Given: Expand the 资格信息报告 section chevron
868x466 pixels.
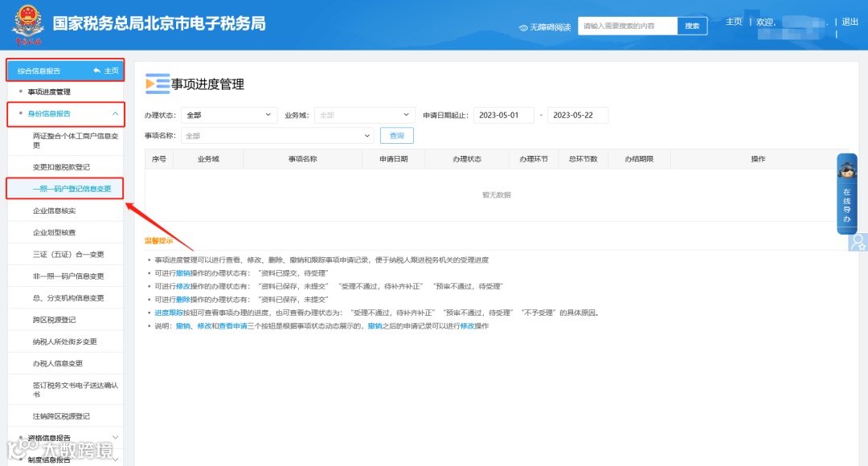Looking at the screenshot, I should point(115,437).
